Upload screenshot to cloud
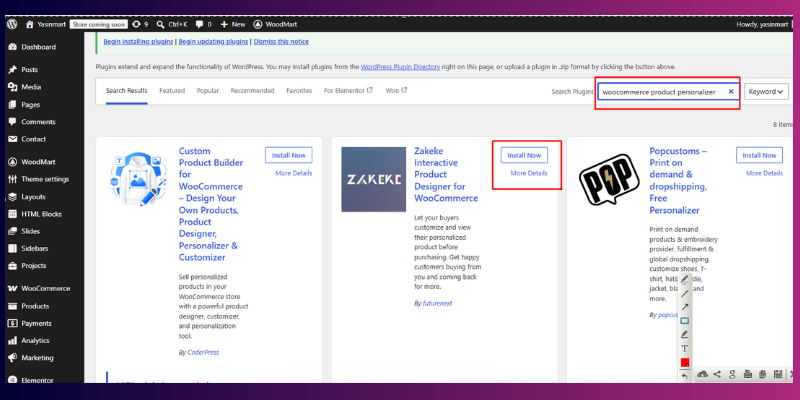800x400 pixels. coord(702,374)
